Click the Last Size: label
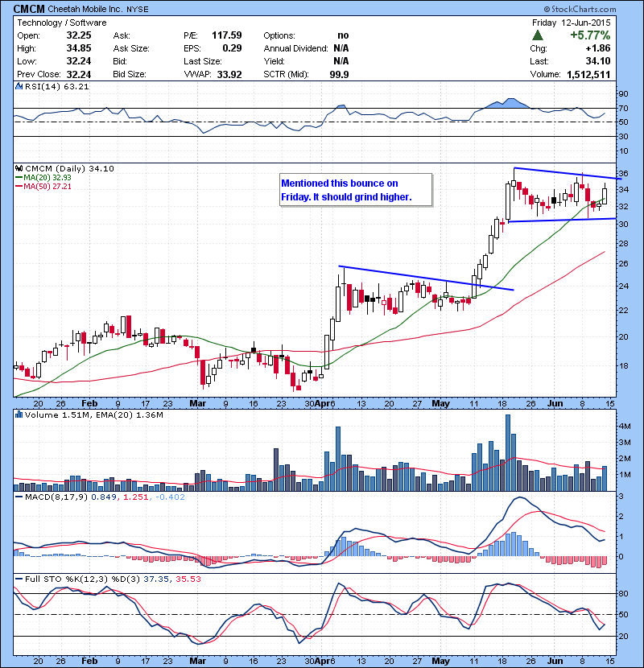 (x=203, y=61)
